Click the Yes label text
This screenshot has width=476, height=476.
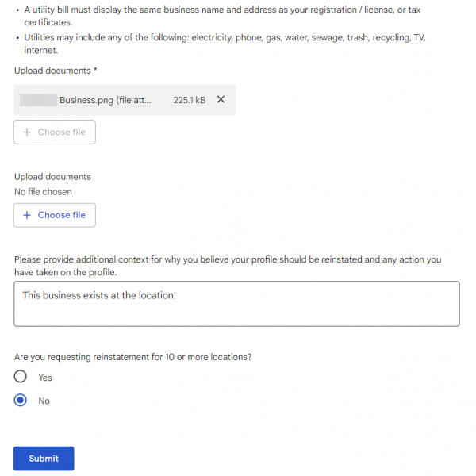[x=45, y=378]
